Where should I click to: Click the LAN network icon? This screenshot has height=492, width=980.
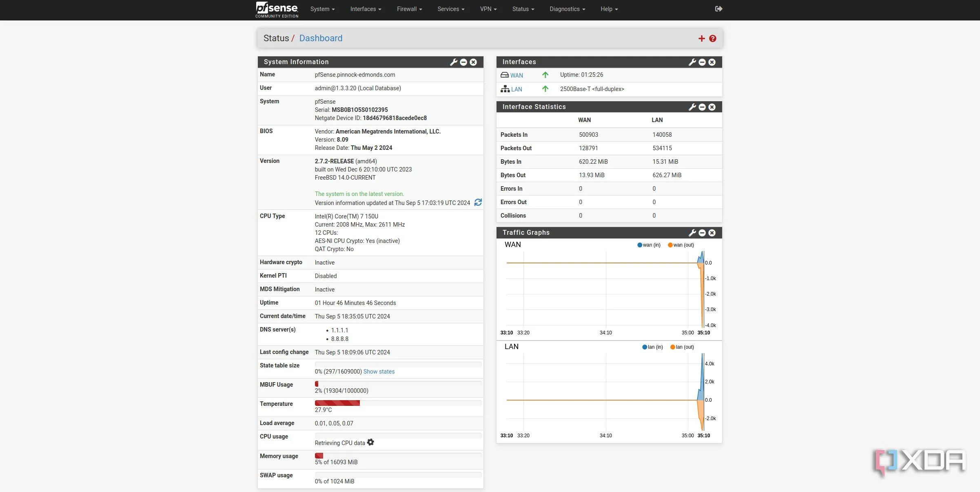(x=505, y=89)
